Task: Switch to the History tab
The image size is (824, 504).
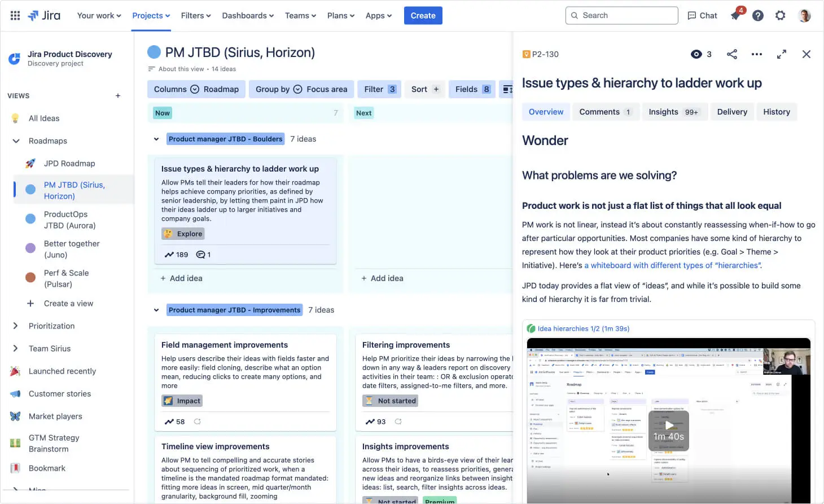Action: coord(777,112)
